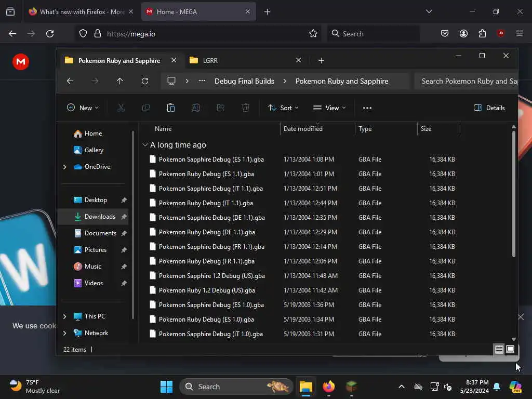
Task: Switch to details list view icon in status bar
Action: pos(499,349)
